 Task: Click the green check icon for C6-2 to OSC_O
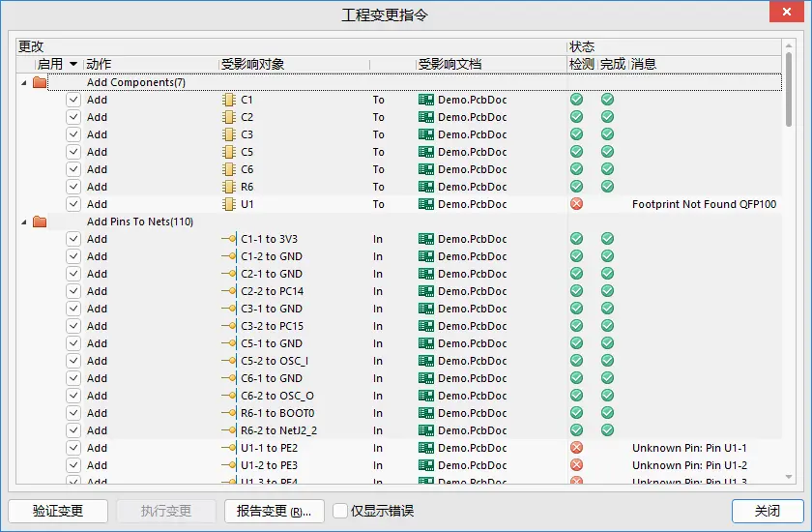(x=576, y=396)
